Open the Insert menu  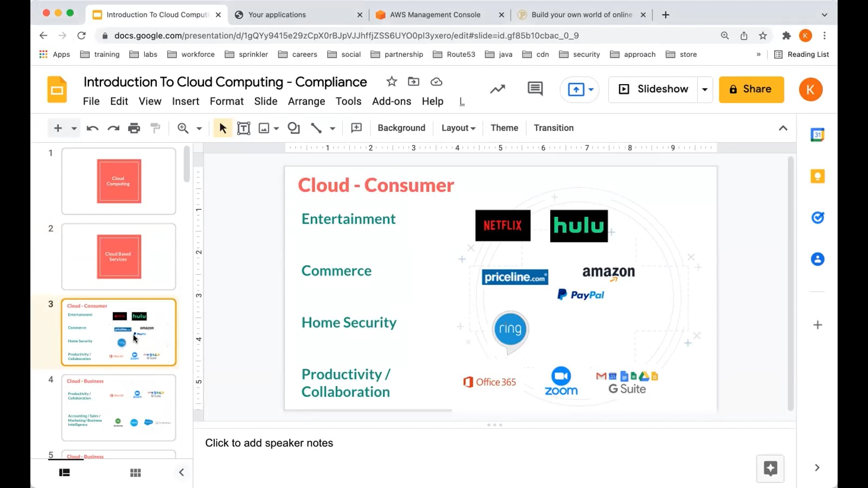(x=186, y=101)
